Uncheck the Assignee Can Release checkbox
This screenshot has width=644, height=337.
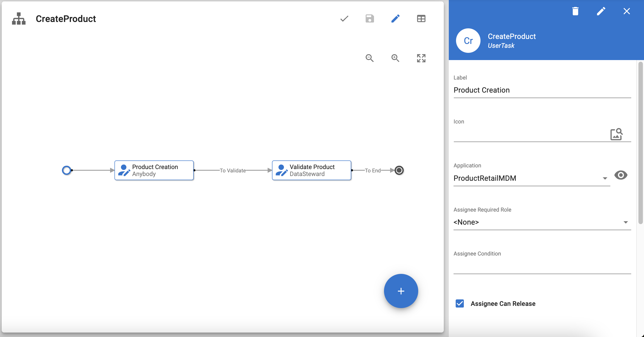click(x=460, y=303)
